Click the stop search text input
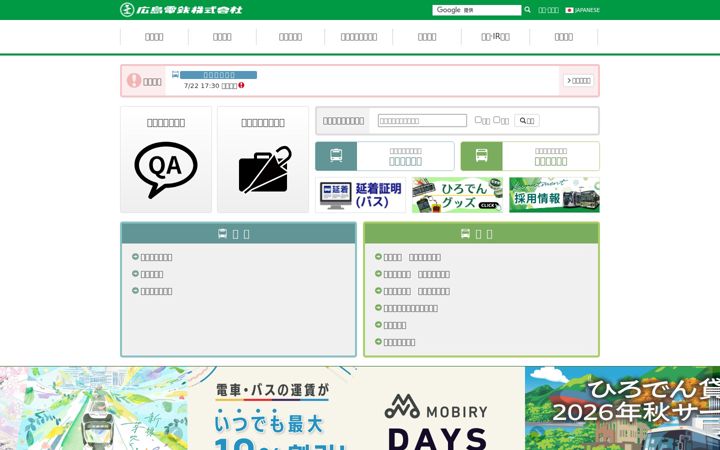The width and height of the screenshot is (720, 450). (x=422, y=121)
